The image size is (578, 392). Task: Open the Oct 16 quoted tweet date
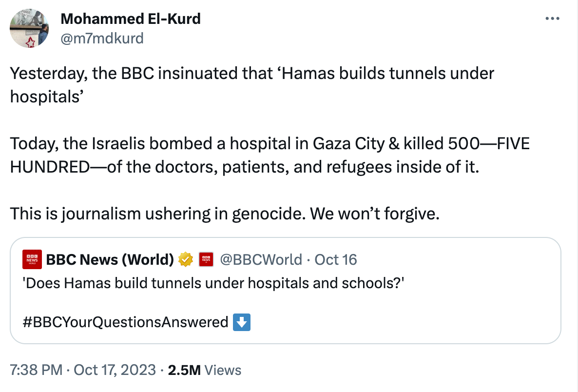(x=336, y=259)
